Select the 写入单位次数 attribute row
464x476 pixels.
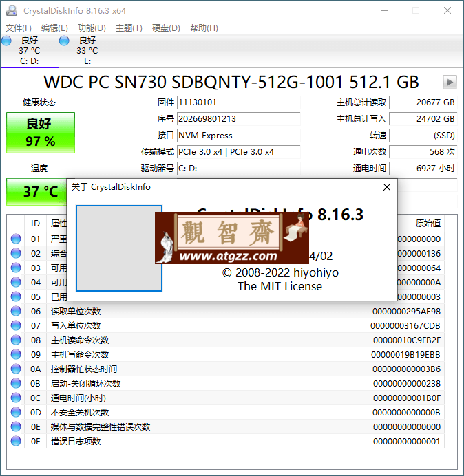(226, 326)
